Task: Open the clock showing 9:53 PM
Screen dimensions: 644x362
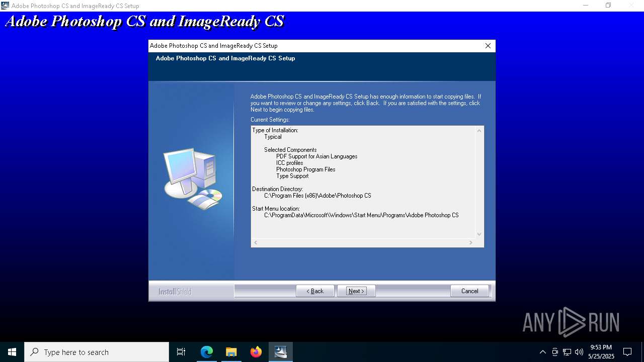Action: coord(601,352)
